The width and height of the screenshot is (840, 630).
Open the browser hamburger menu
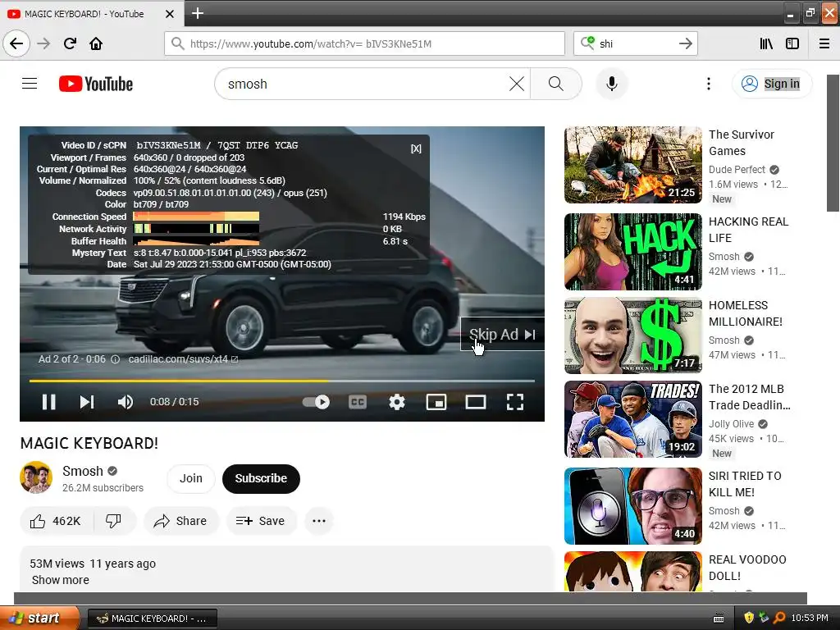click(824, 43)
